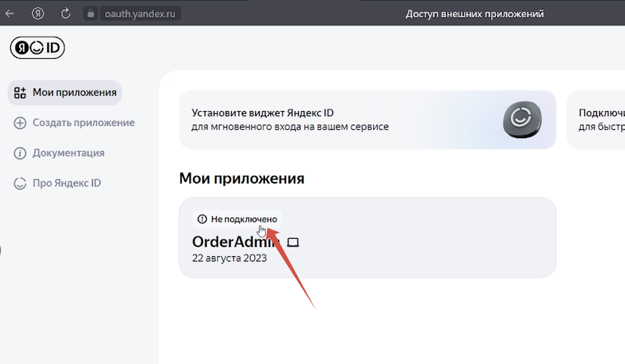Click the warning icon in Не подключено badge

[x=202, y=219]
